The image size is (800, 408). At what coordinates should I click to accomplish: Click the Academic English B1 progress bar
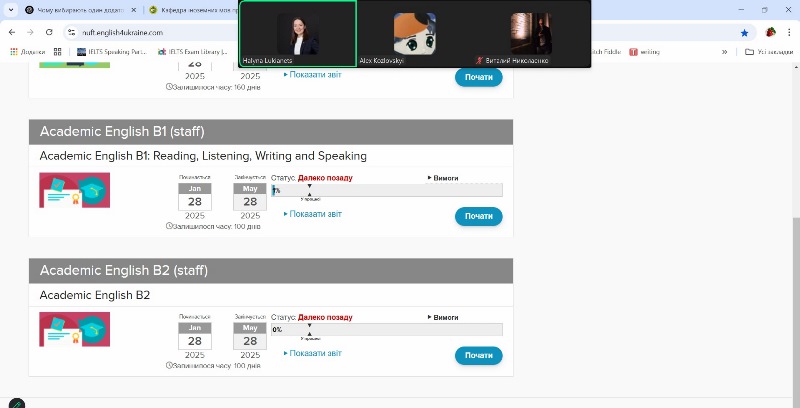(x=387, y=190)
